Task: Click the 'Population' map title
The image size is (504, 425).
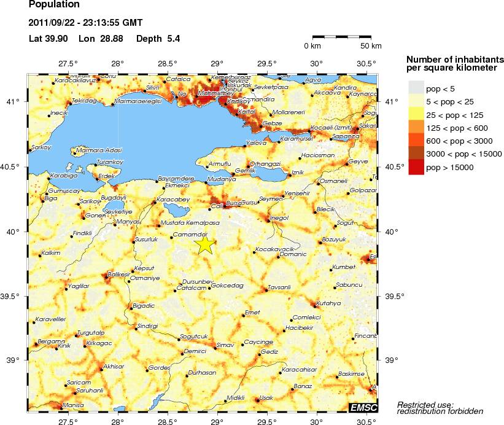Action: click(x=54, y=5)
